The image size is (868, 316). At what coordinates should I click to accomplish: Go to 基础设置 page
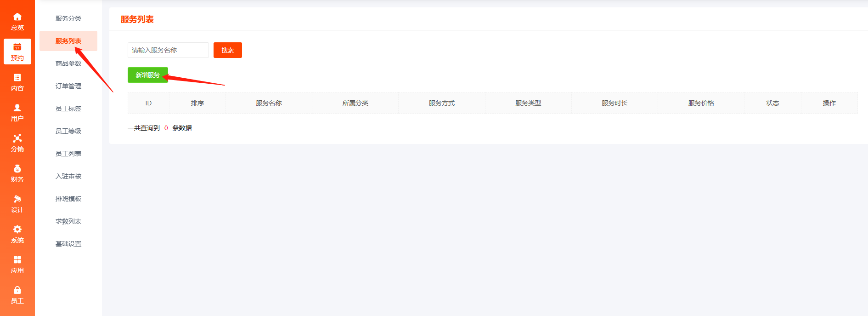(68, 244)
